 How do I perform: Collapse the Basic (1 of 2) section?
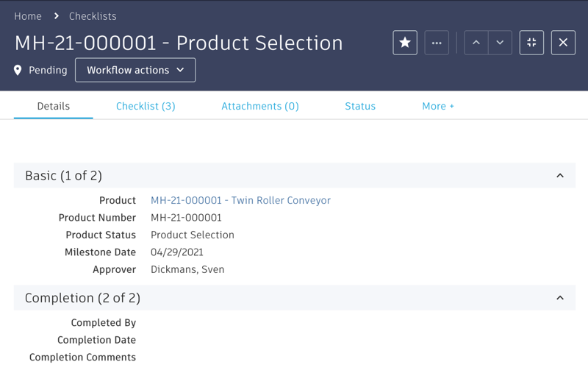[560, 176]
